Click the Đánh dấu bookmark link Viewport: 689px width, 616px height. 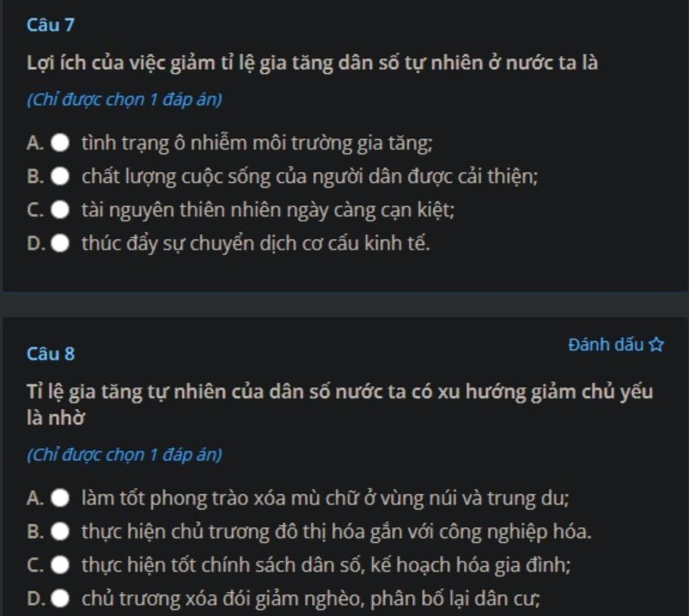click(x=606, y=345)
